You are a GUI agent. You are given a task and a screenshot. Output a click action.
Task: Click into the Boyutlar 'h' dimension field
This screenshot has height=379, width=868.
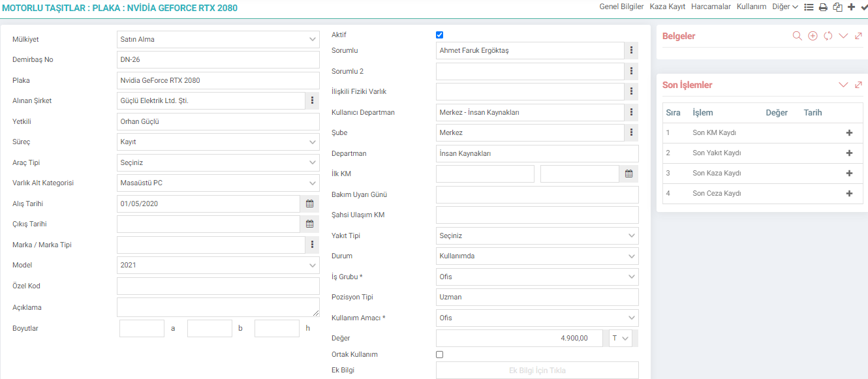(x=277, y=328)
